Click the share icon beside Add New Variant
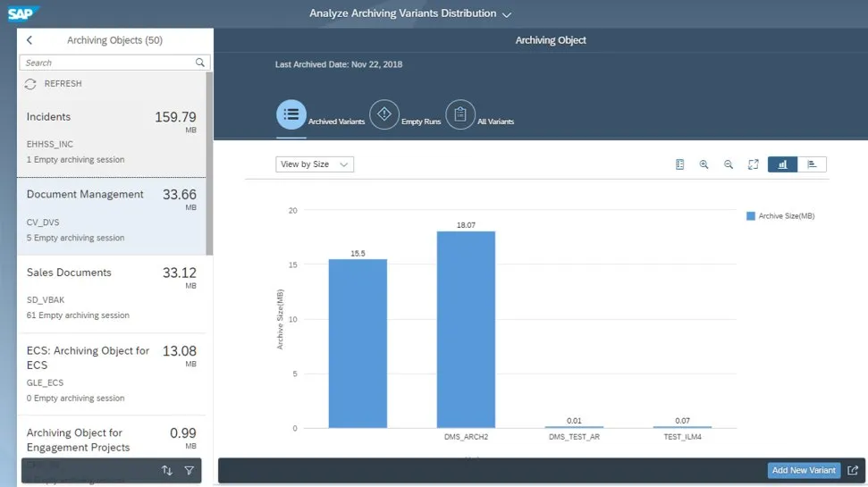Viewport: 868px width, 487px height. tap(853, 470)
